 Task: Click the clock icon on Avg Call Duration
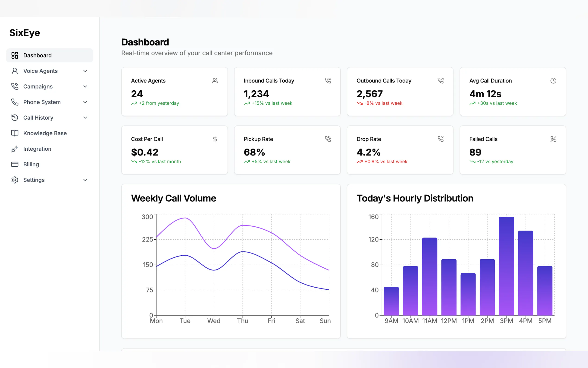click(x=553, y=81)
